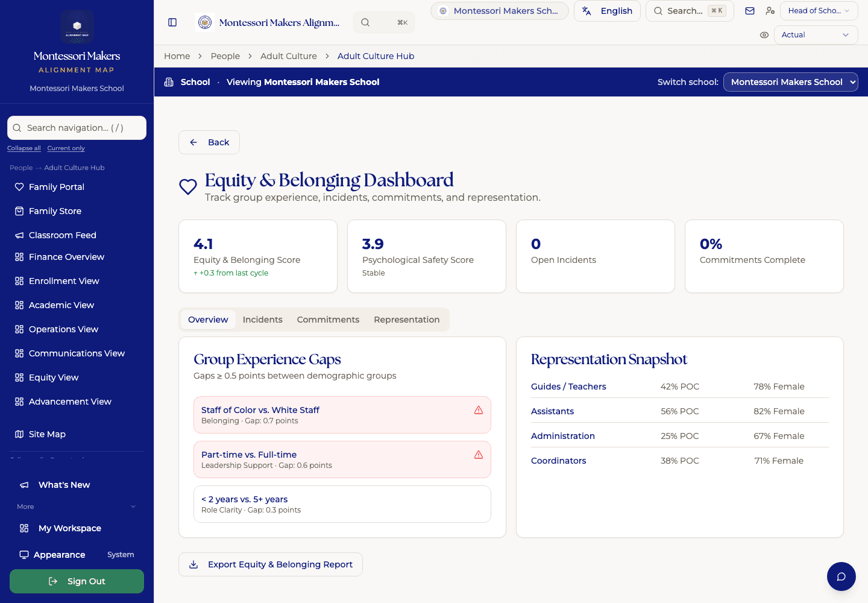This screenshot has width=868, height=603.
Task: Click the translate language icon
Action: [587, 11]
